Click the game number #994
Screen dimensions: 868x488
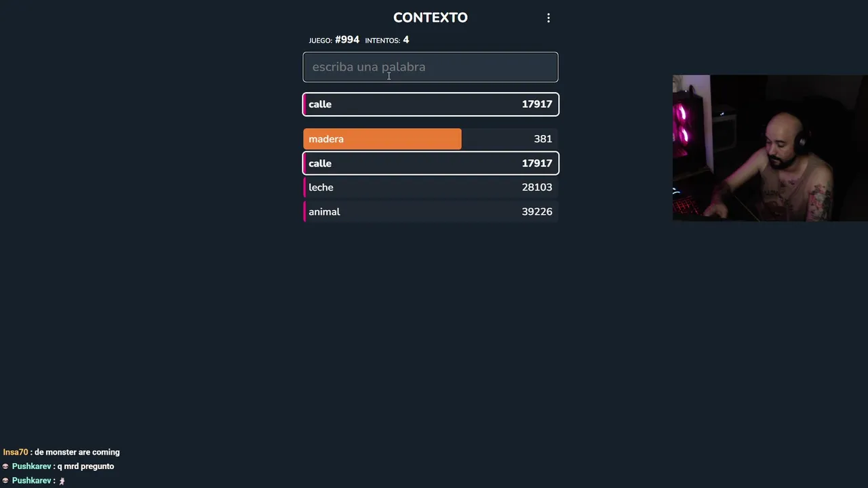pyautogui.click(x=347, y=40)
